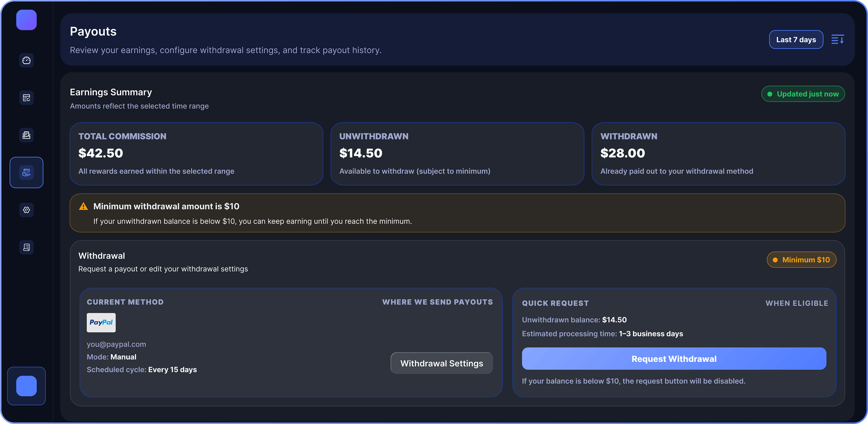
Task: Click the Request Withdrawal button
Action: 674,359
